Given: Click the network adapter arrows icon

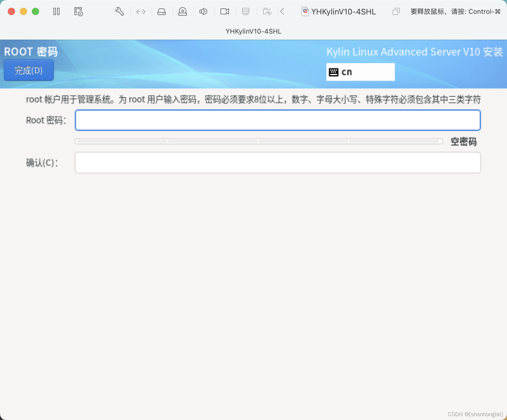Looking at the screenshot, I should 141,12.
